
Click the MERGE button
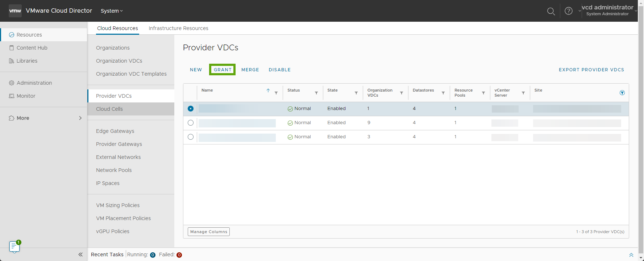coord(250,70)
